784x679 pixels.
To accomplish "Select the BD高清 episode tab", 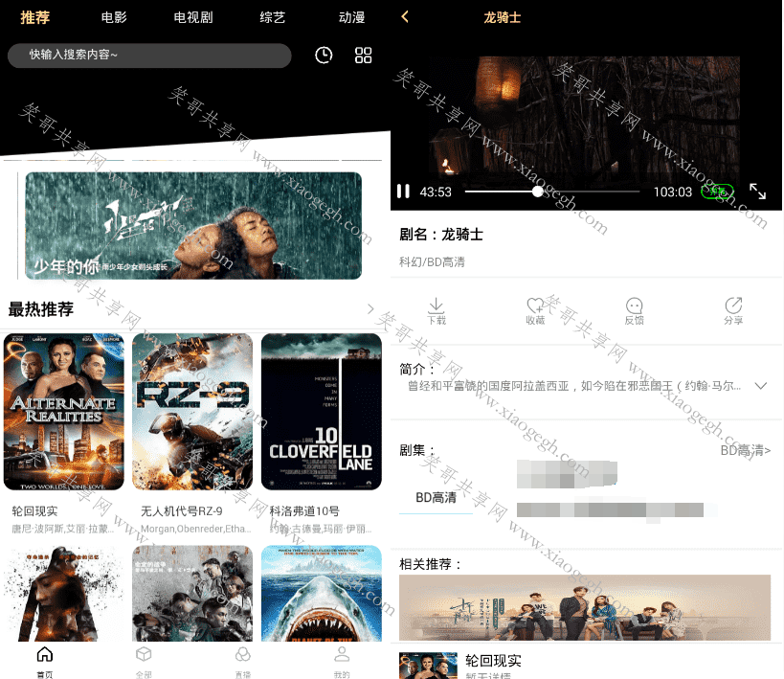I will click(x=436, y=497).
